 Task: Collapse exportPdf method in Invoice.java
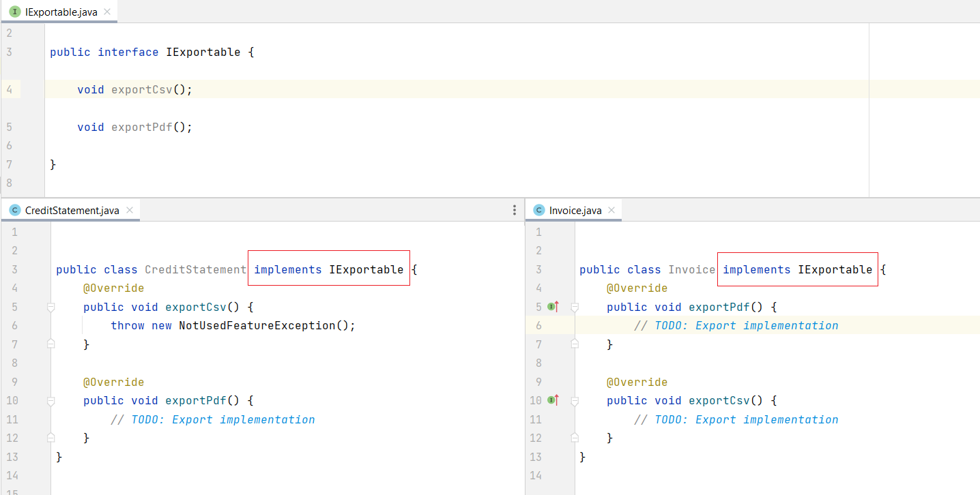click(x=575, y=307)
